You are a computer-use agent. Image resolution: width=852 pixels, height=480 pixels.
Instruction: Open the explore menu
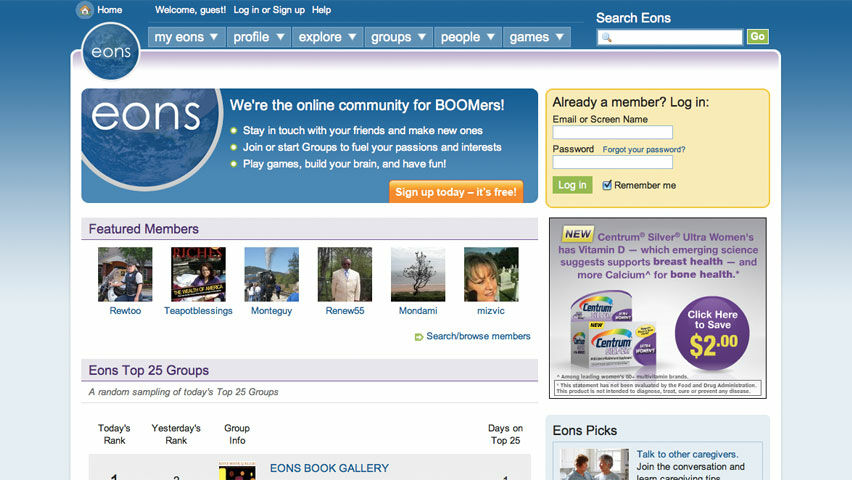tap(328, 37)
